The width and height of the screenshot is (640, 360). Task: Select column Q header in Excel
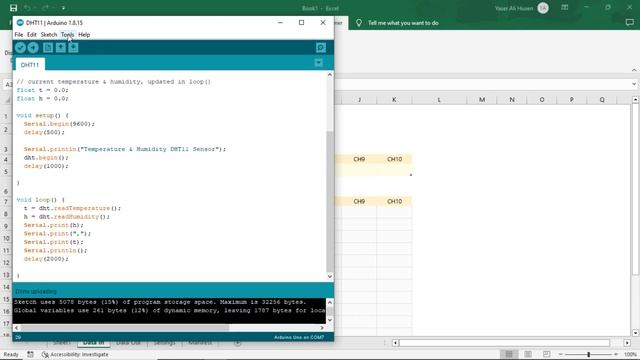(x=602, y=100)
